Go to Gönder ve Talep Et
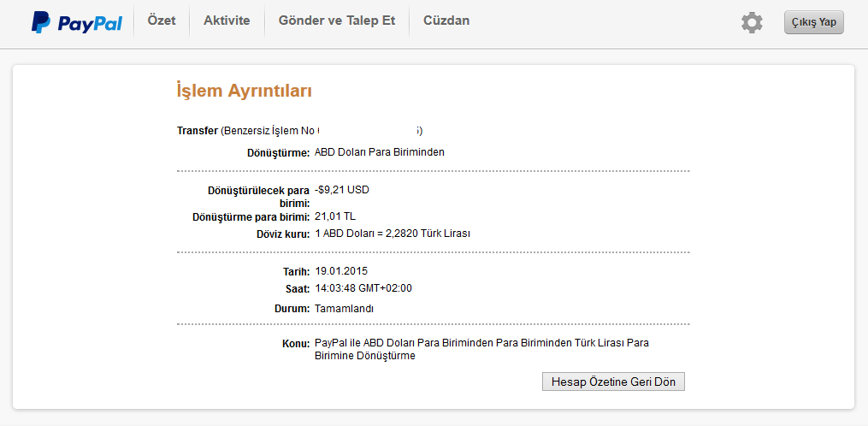Viewport: 868px width, 426px height. (337, 21)
